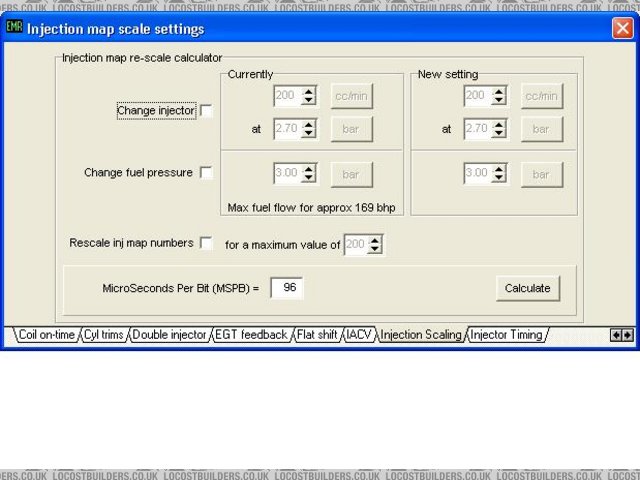The width and height of the screenshot is (640, 480).
Task: Go to the EGT feedback tab
Action: (251, 335)
